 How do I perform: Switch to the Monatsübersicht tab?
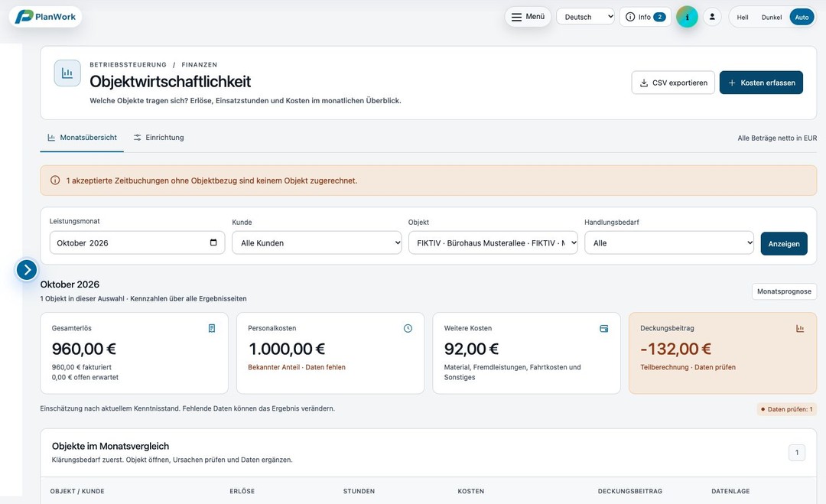coord(82,138)
